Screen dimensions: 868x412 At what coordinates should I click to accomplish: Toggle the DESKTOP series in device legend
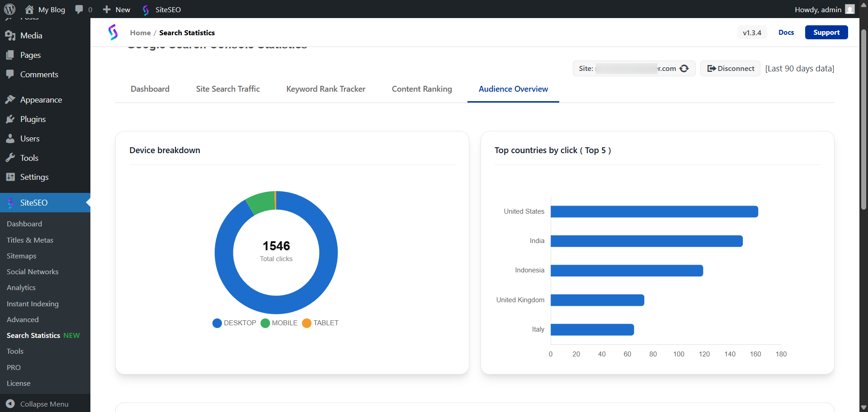(234, 323)
